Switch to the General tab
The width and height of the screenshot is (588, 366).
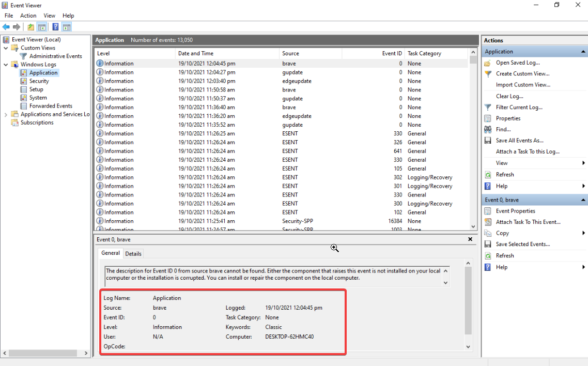pos(110,253)
